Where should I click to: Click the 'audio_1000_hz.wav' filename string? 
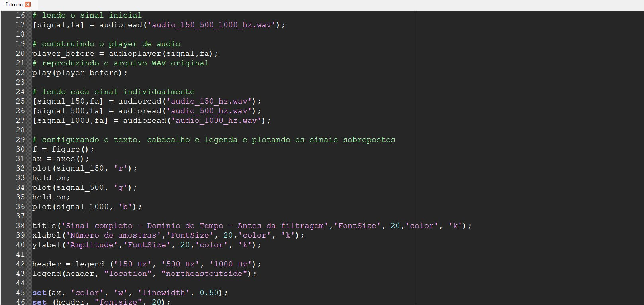216,120
